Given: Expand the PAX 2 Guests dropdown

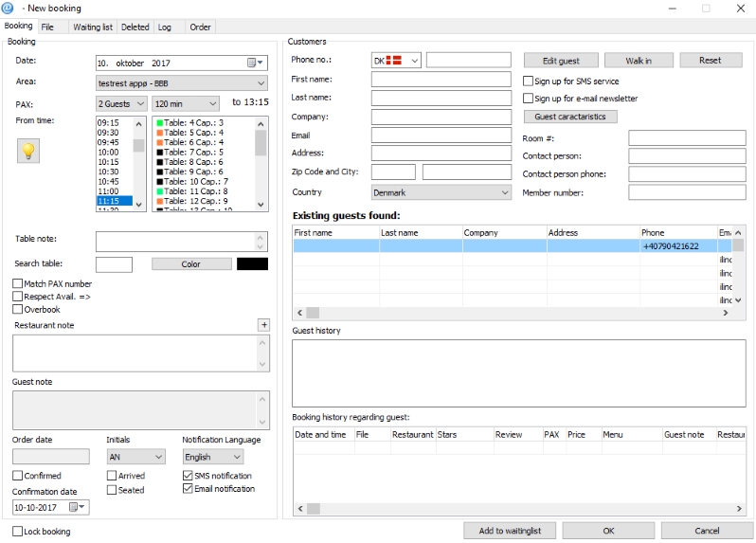Looking at the screenshot, I should pyautogui.click(x=120, y=103).
